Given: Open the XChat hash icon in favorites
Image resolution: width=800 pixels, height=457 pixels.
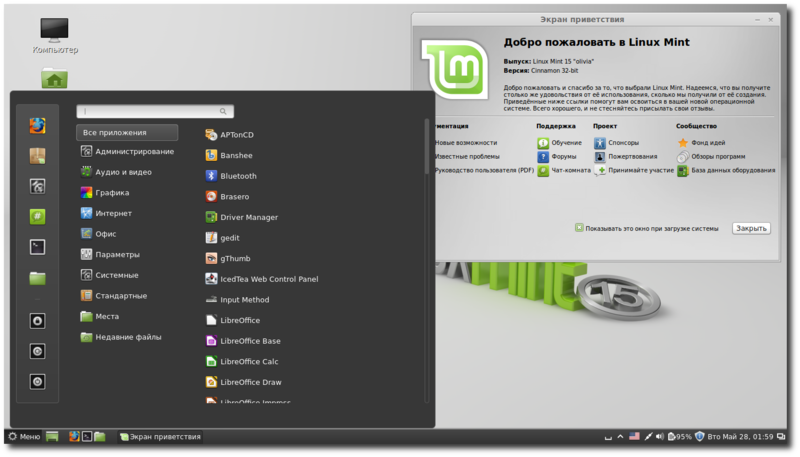Looking at the screenshot, I should 37,217.
